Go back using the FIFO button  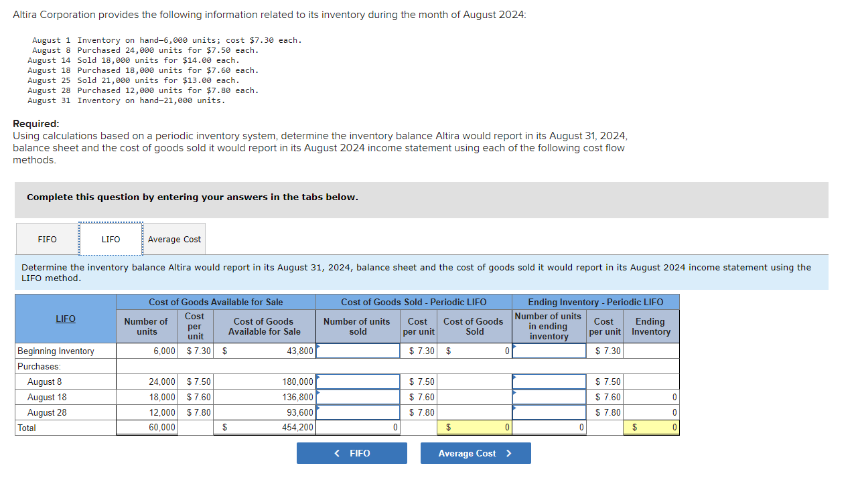(x=352, y=453)
